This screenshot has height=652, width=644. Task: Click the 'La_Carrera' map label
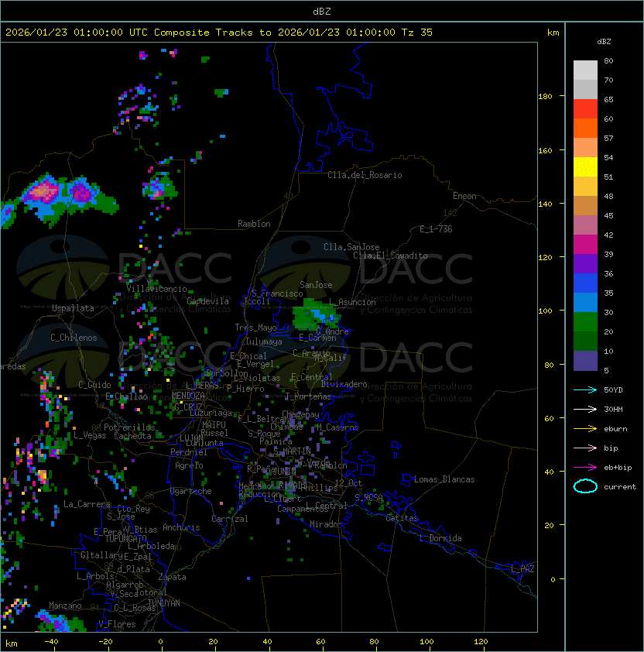pyautogui.click(x=87, y=504)
